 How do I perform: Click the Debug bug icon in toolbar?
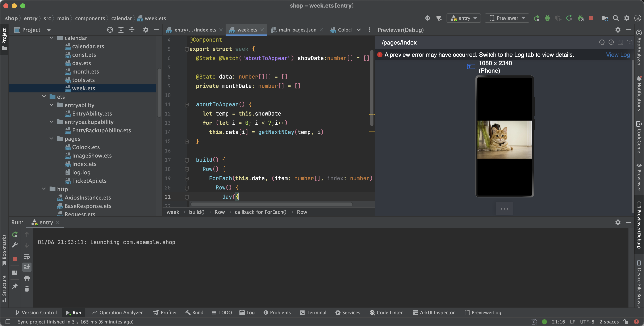tap(547, 18)
